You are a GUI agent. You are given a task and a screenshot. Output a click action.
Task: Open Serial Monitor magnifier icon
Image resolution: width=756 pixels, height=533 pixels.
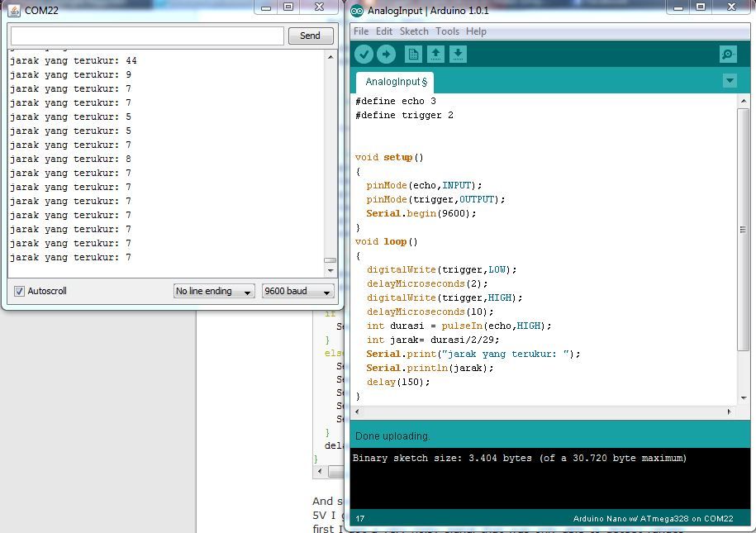click(x=727, y=55)
